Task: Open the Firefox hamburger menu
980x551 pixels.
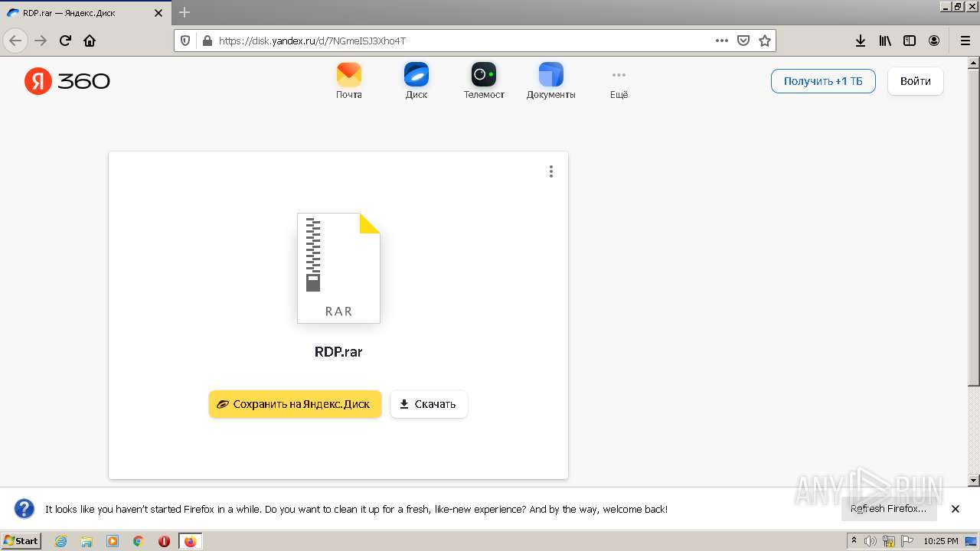Action: tap(965, 41)
